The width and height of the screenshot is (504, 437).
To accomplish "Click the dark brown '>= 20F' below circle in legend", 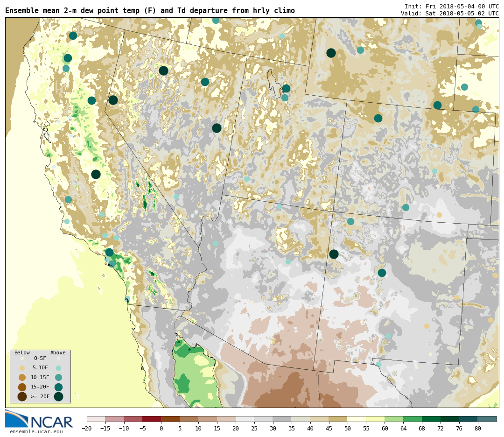I will point(22,396).
